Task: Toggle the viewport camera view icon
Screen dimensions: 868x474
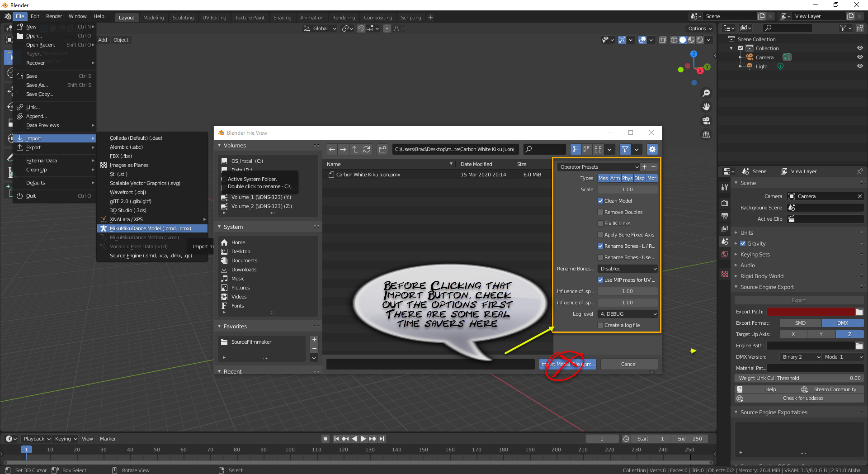Action: point(706,121)
